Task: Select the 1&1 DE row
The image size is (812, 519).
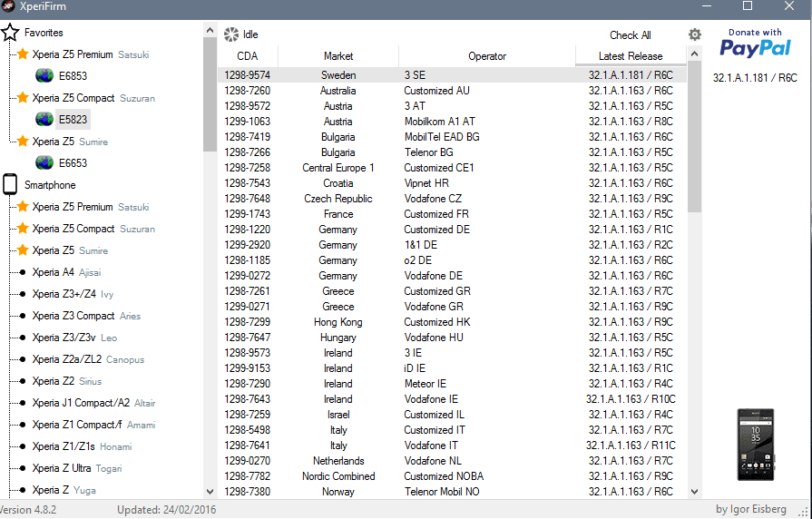Action: coord(452,244)
